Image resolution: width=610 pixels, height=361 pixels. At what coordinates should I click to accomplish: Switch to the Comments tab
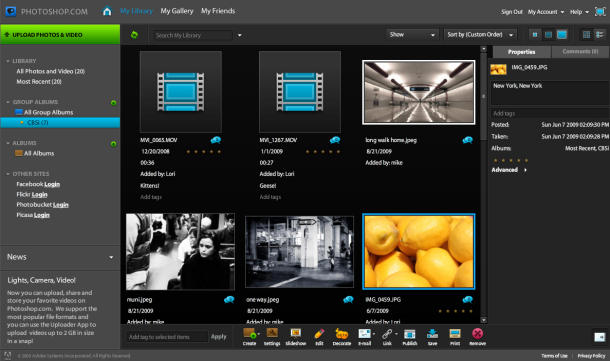tap(580, 52)
